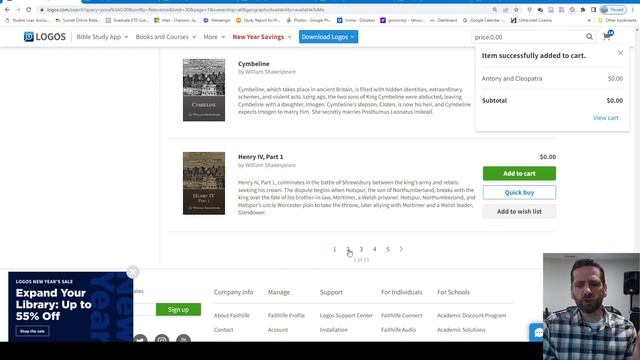640x360 pixels.
Task: Share this page icon in address bar
Action: pyautogui.click(x=506, y=9)
